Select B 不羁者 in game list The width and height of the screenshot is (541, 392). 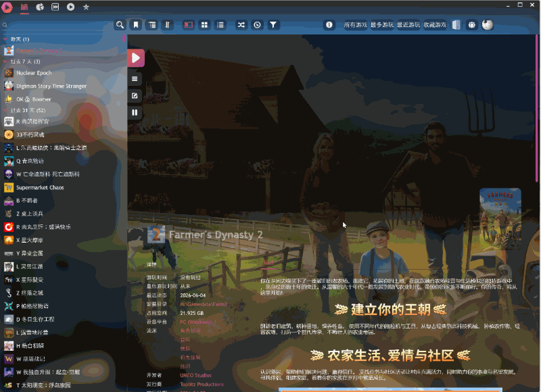(62, 200)
